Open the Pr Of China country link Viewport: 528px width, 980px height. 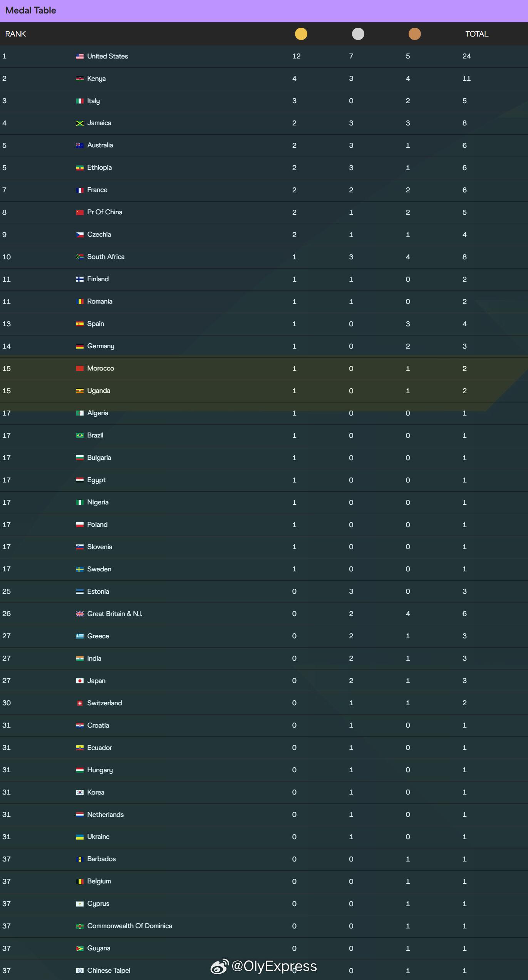click(x=105, y=212)
